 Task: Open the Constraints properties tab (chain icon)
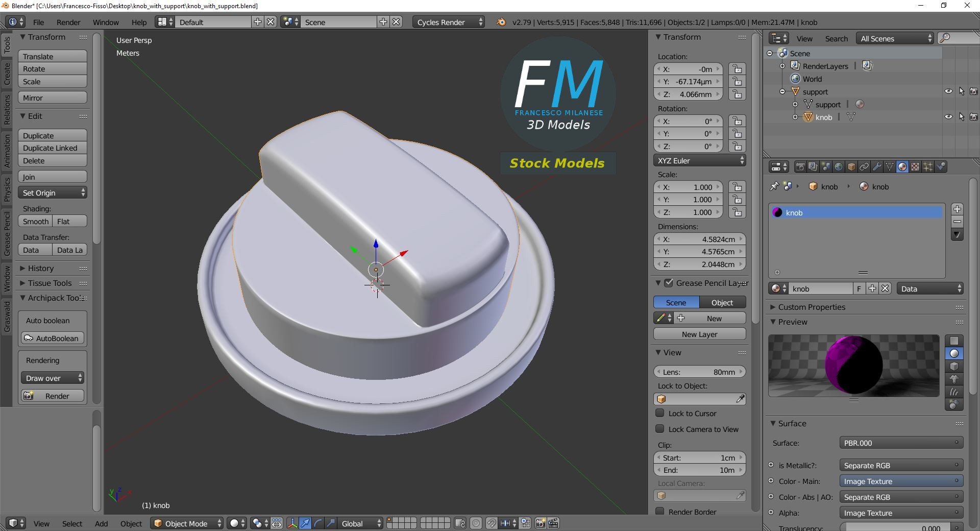tap(864, 167)
